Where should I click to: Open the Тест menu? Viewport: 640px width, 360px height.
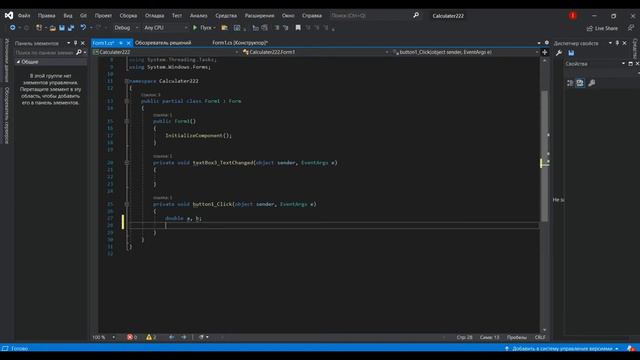(x=177, y=16)
